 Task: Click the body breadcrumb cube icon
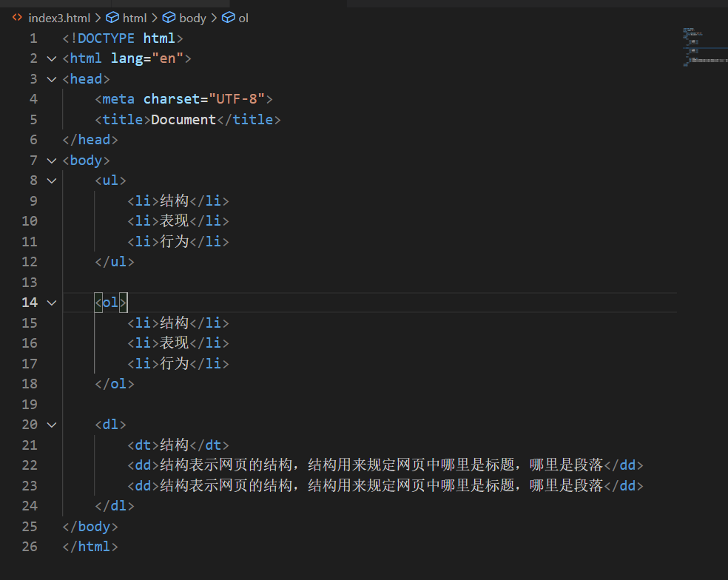pos(169,18)
